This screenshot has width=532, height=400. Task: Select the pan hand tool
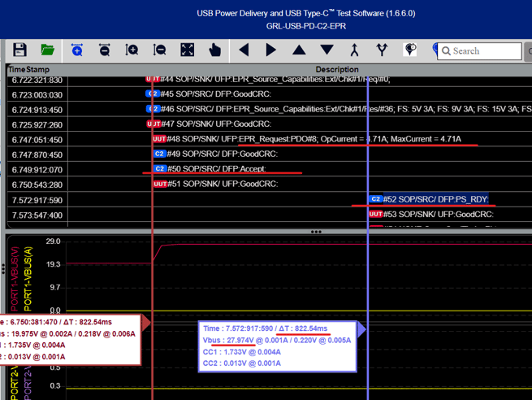(x=214, y=50)
